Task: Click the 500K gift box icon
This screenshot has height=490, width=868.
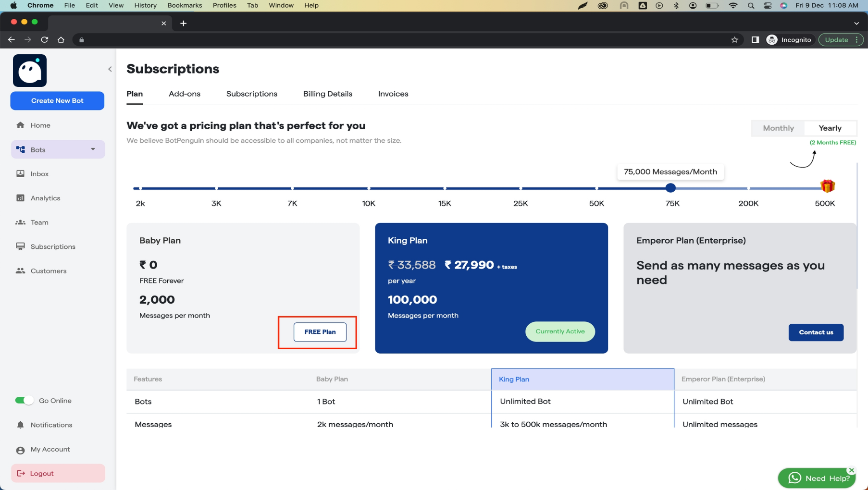Action: tap(827, 185)
